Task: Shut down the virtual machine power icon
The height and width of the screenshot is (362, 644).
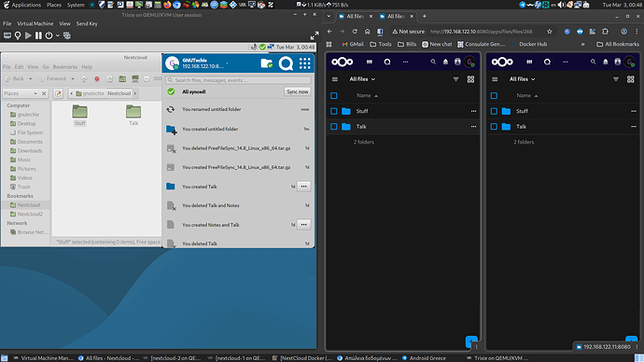Action: (49, 35)
